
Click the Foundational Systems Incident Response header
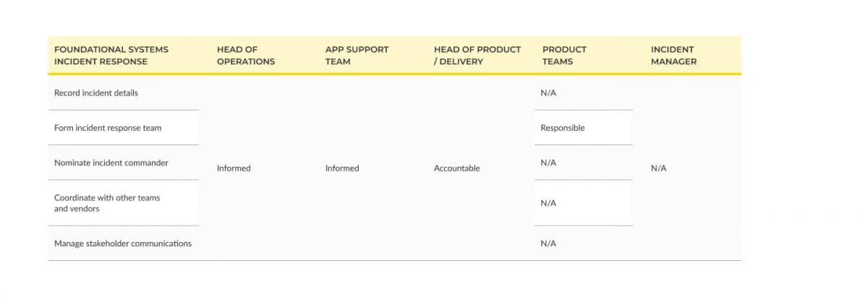tap(111, 56)
